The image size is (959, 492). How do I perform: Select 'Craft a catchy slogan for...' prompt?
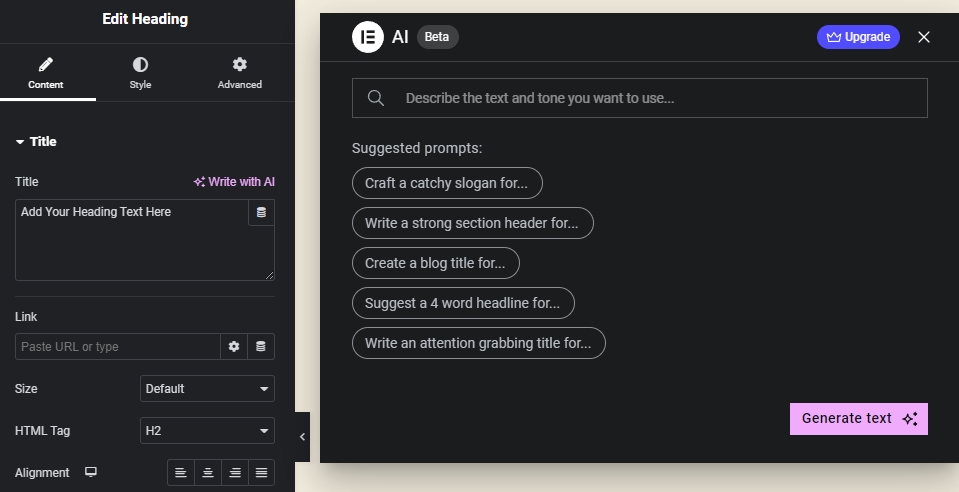[x=447, y=183]
